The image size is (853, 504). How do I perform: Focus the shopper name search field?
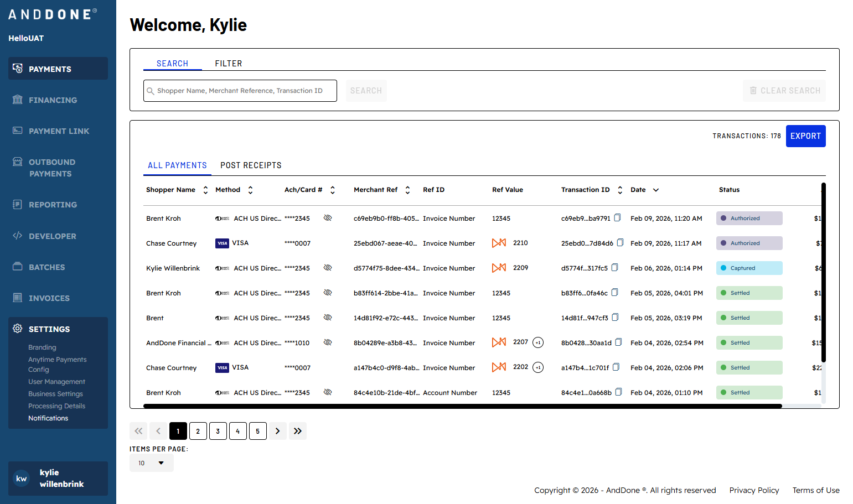(x=240, y=91)
